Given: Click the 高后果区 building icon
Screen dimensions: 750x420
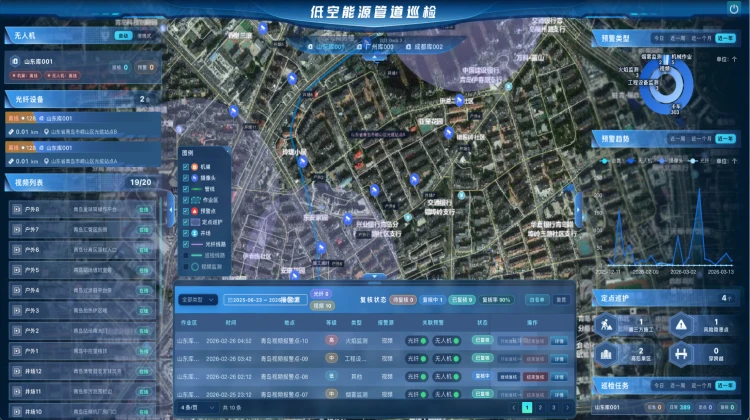Looking at the screenshot, I should point(606,354).
